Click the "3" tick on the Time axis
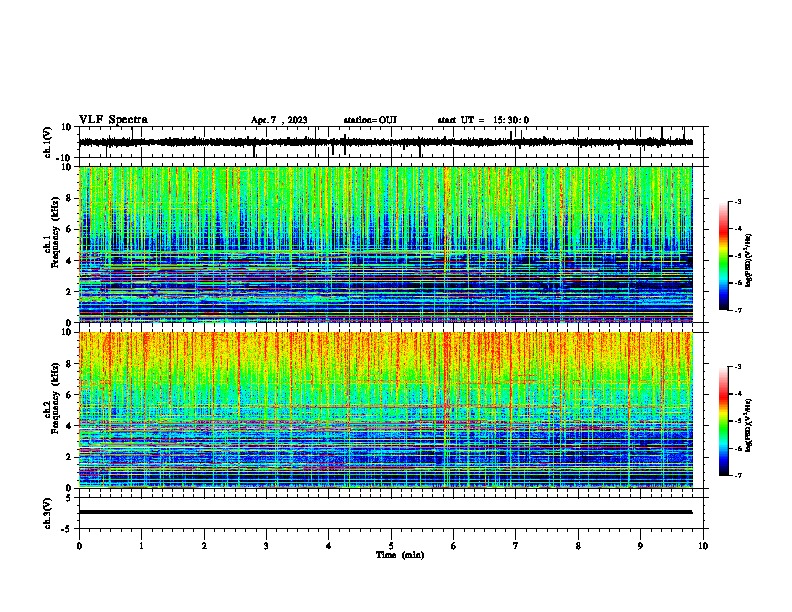Viewport: 792px width, 612px height. (266, 546)
